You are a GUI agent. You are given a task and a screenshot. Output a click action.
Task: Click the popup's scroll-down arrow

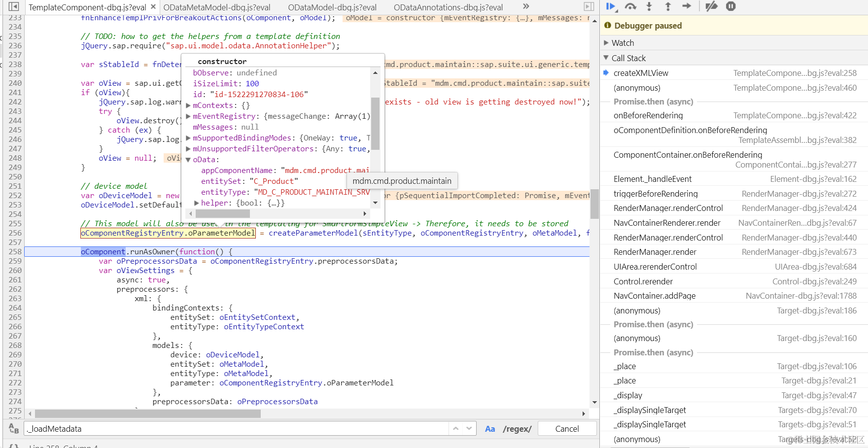point(375,203)
